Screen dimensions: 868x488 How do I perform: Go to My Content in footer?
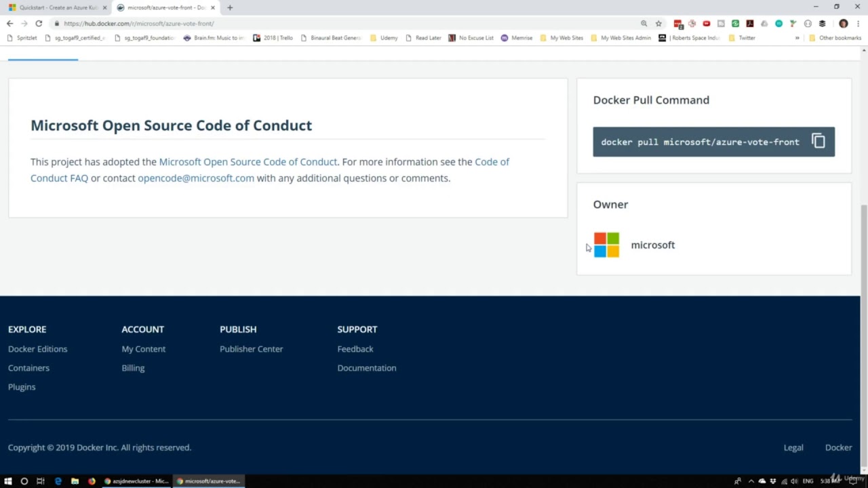pyautogui.click(x=144, y=349)
